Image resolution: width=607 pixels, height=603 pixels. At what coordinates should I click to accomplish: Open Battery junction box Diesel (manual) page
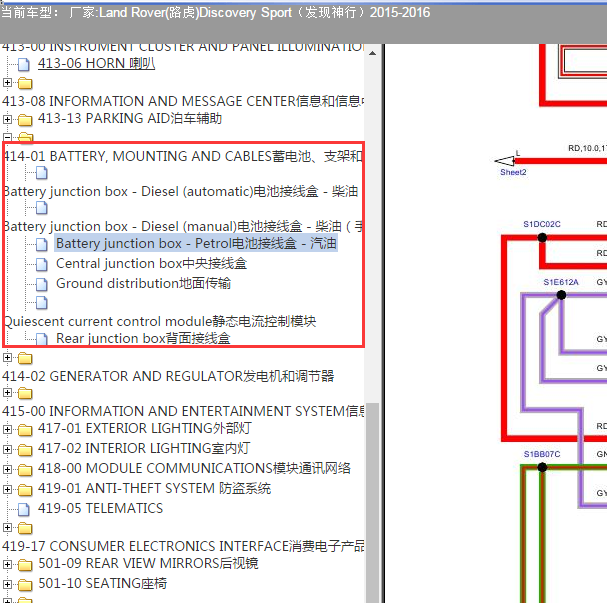[183, 226]
